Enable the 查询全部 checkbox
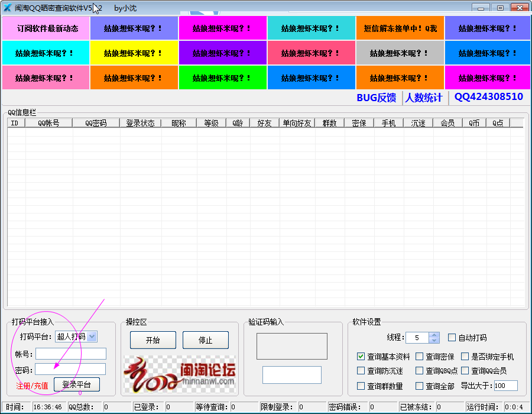The width and height of the screenshot is (532, 414). coord(419,386)
